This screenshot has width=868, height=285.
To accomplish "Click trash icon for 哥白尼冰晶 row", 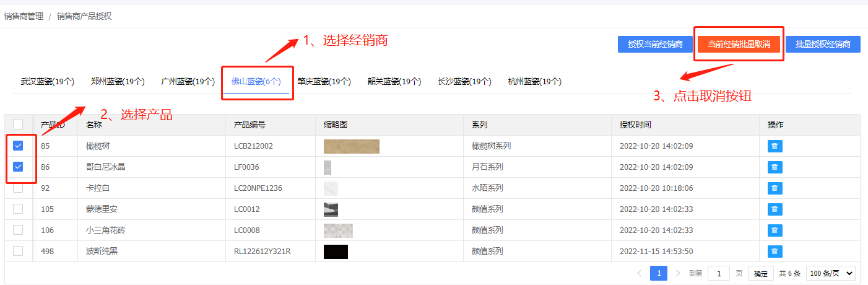I will click(775, 167).
